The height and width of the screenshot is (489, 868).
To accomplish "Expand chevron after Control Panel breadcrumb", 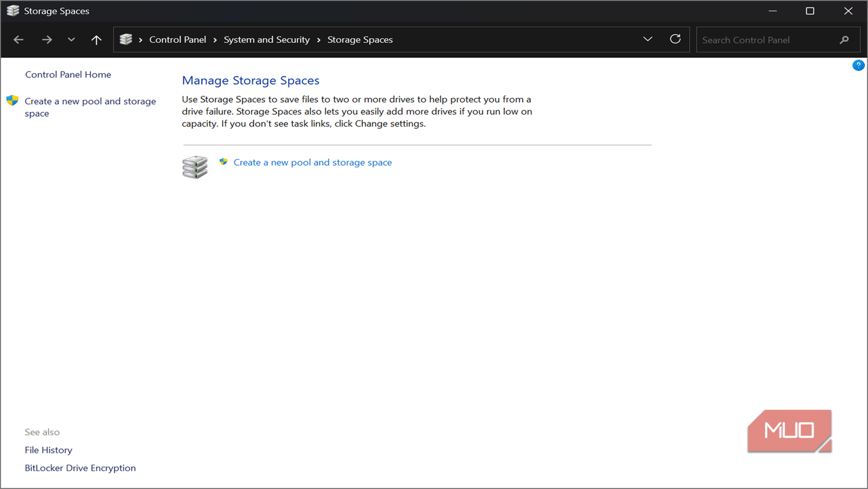I will [x=215, y=40].
